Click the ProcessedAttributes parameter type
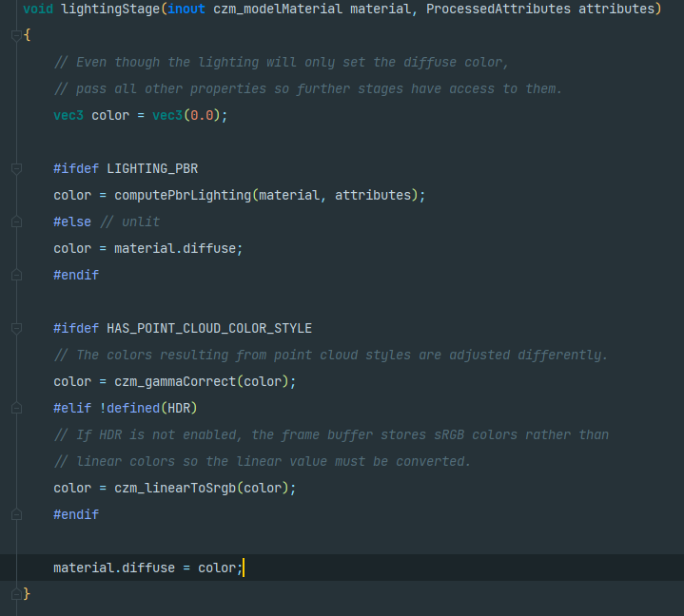 (498, 10)
